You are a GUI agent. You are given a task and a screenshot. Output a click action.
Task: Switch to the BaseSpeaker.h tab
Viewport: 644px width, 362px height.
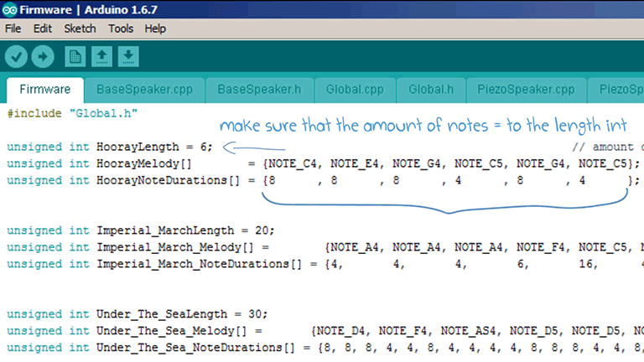259,90
